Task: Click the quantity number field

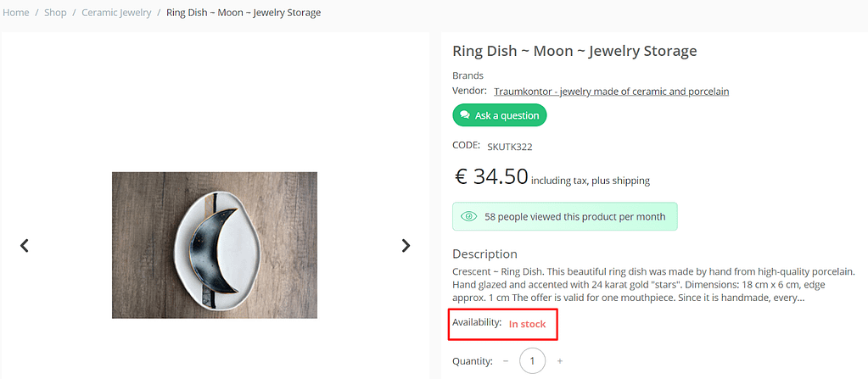Action: [x=533, y=361]
